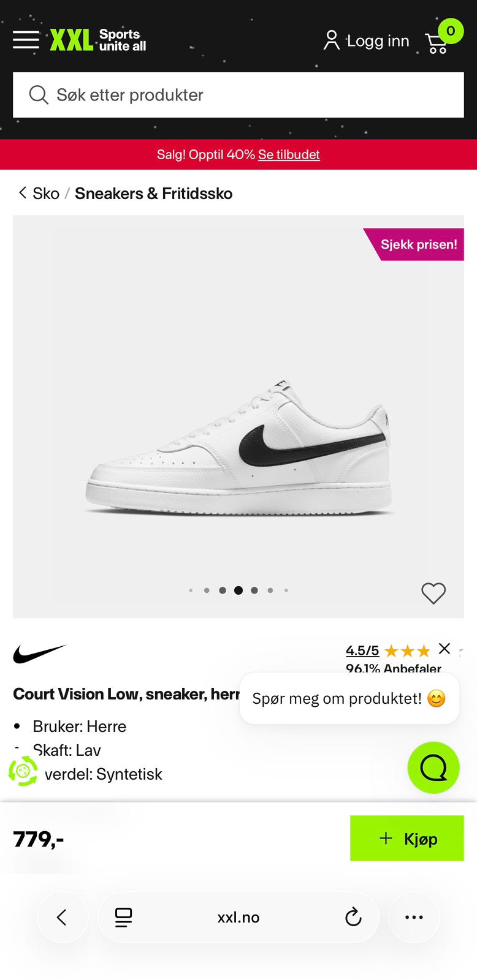Open the browser tabs overview icon
Image resolution: width=477 pixels, height=980 pixels.
coord(123,917)
